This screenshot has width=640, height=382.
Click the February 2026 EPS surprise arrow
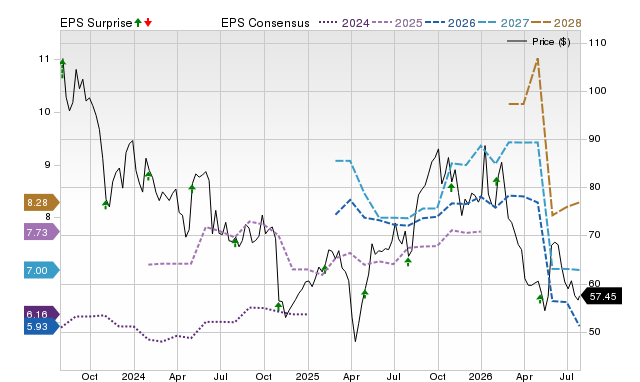[496, 181]
